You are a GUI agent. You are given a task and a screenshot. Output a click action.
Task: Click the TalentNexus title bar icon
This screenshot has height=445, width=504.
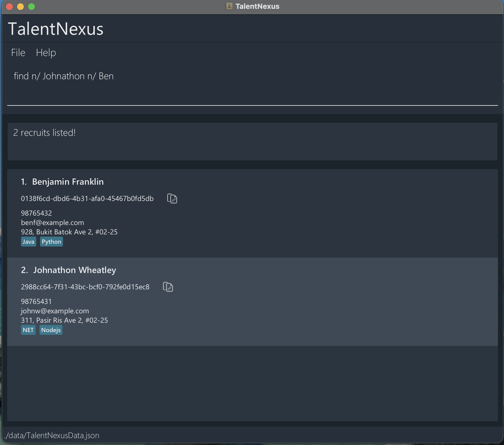229,6
